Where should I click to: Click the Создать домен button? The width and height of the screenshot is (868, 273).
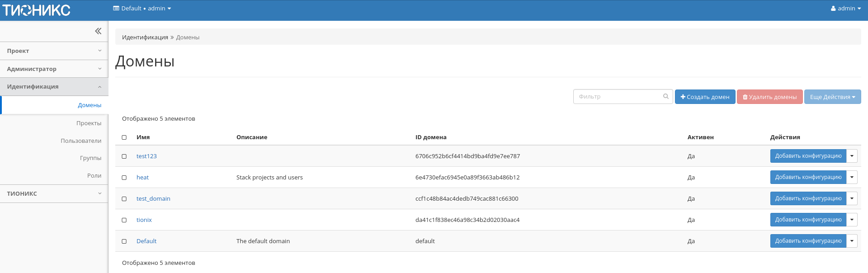tap(705, 97)
